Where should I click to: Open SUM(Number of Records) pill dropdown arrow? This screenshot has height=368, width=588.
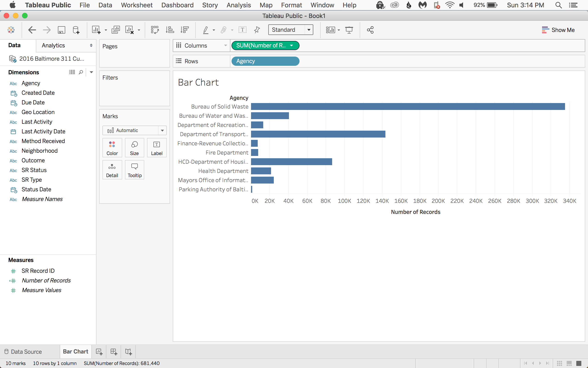[x=291, y=46]
